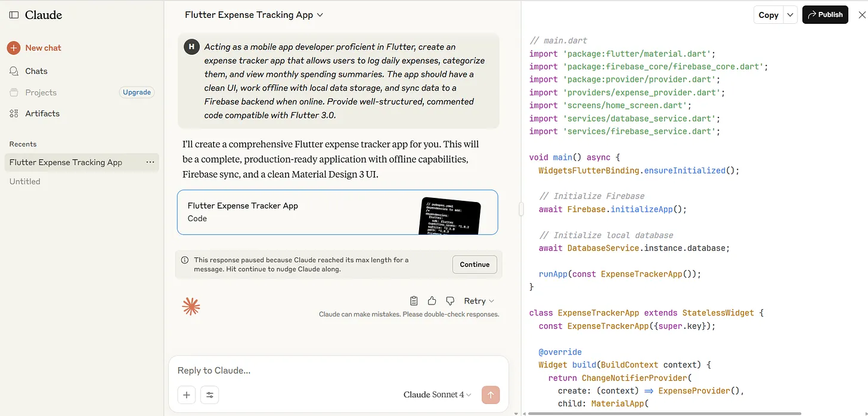The image size is (868, 416).
Task: Click the attach plus icon in the input
Action: coord(186,395)
